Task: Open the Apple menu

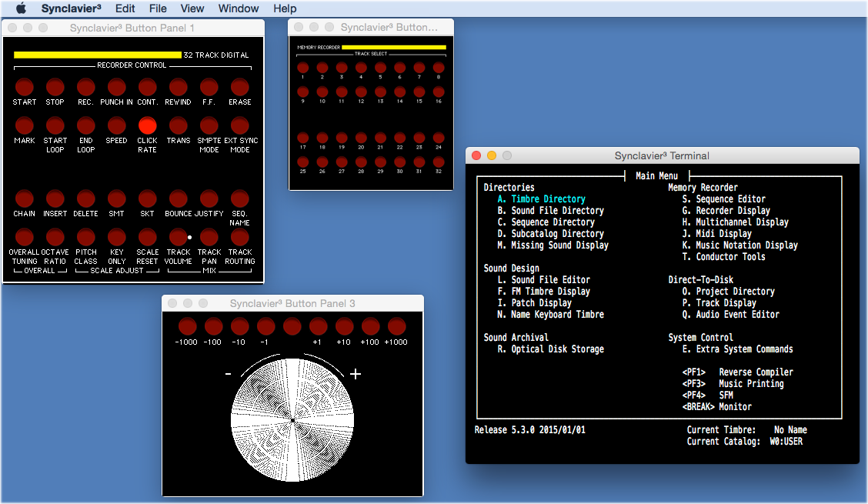Action: (21, 8)
